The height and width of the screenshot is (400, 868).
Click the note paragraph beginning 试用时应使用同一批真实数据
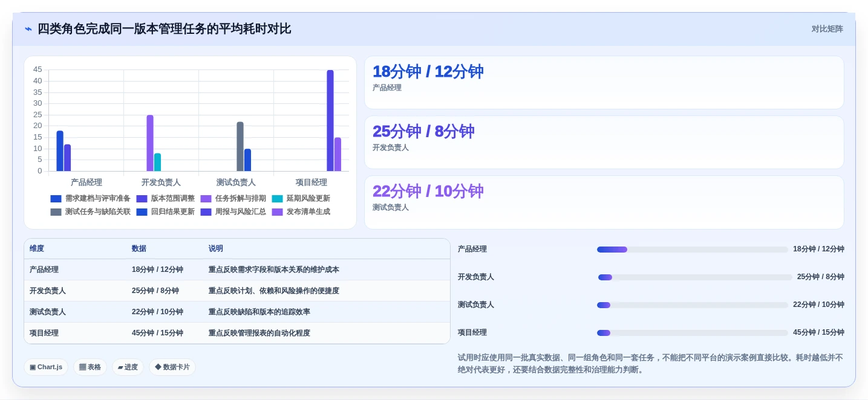coord(650,364)
